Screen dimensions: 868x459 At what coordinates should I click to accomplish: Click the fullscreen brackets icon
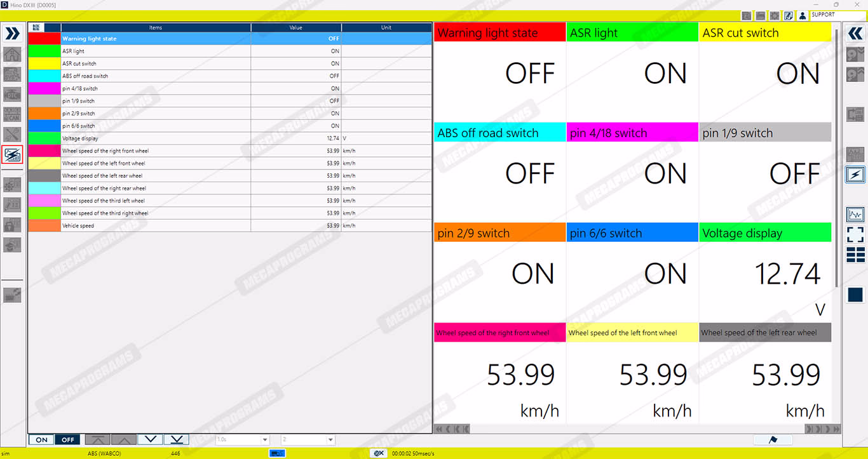click(x=855, y=235)
